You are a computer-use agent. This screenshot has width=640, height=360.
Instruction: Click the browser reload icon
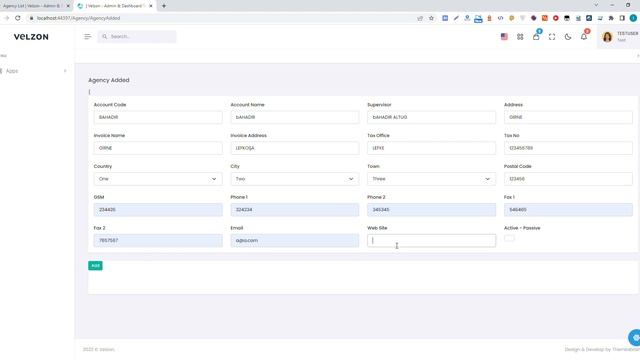coord(18,18)
